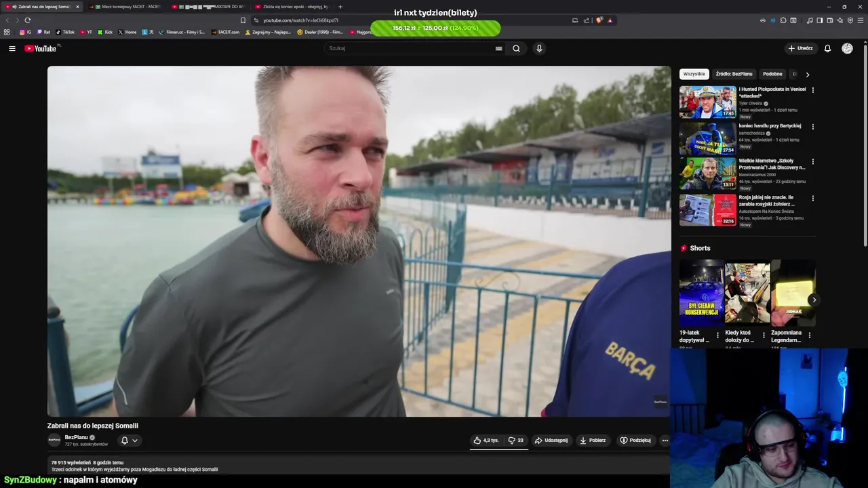The height and width of the screenshot is (488, 868).
Task: Open the 19-latek dopytywał short
Action: (701, 293)
